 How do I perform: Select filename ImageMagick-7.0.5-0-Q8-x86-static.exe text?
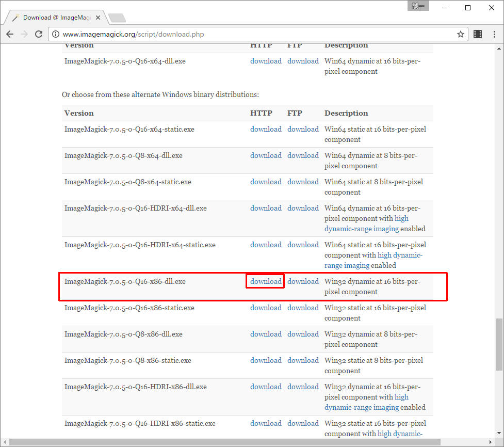128,361
